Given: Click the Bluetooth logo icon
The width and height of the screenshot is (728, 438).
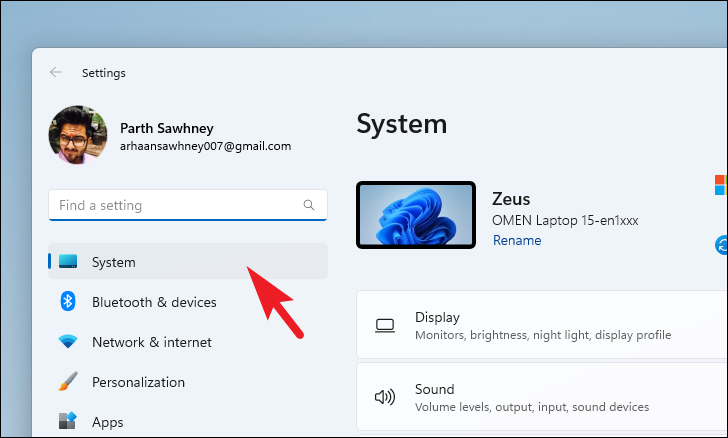Looking at the screenshot, I should click(68, 301).
